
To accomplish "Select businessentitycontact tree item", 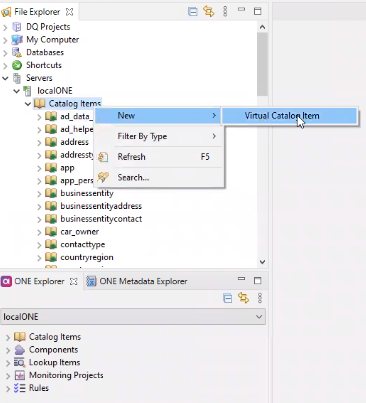I will pos(101,219).
